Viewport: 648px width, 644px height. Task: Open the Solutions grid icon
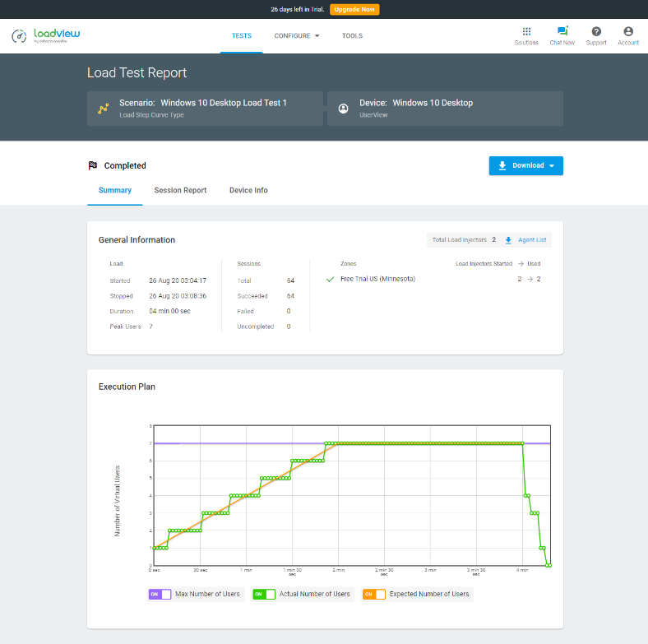526,31
